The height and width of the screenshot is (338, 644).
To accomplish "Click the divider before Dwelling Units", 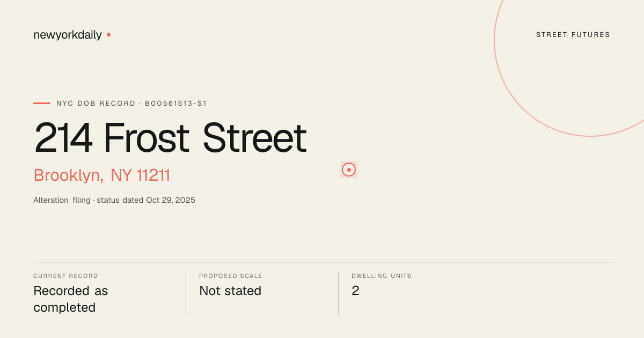I will pyautogui.click(x=338, y=293).
